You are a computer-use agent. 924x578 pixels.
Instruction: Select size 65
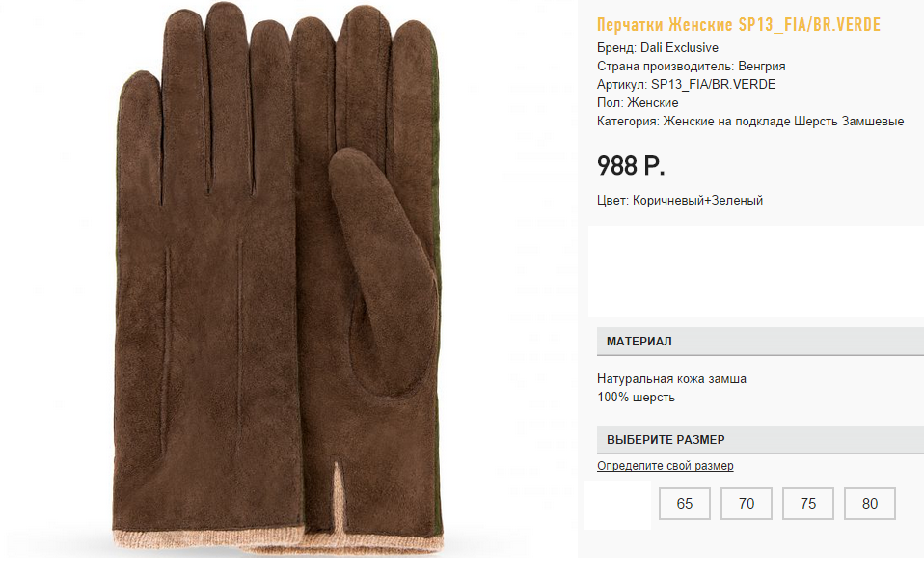pos(685,504)
